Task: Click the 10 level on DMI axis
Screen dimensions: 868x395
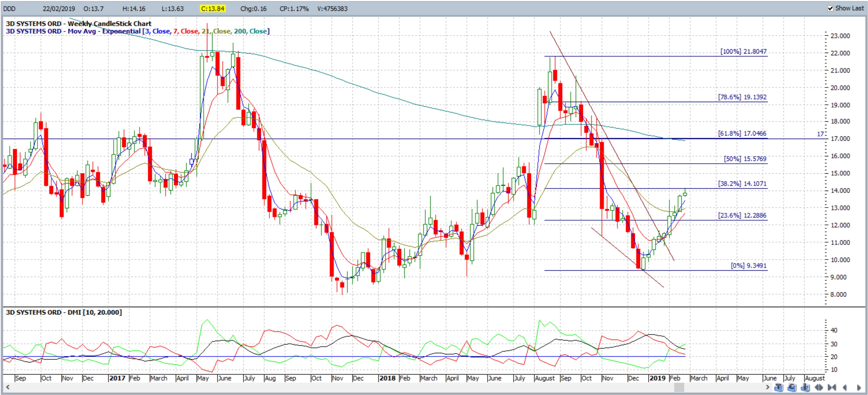Action: 834,370
